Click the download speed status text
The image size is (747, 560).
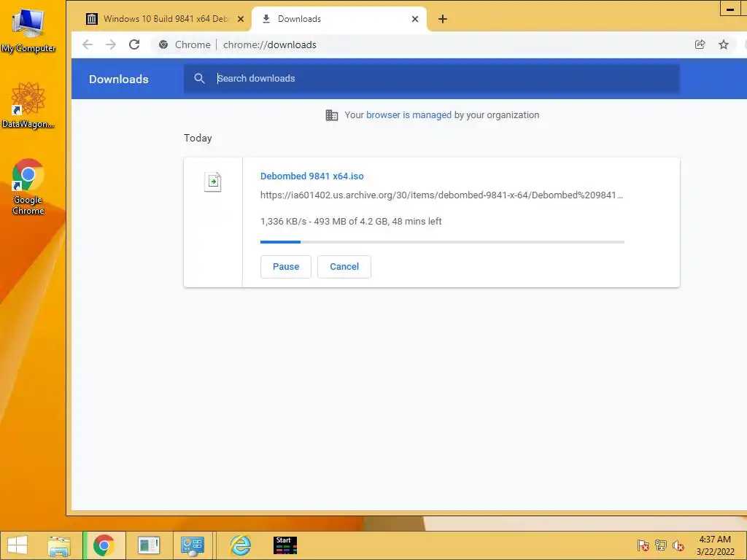coord(351,222)
